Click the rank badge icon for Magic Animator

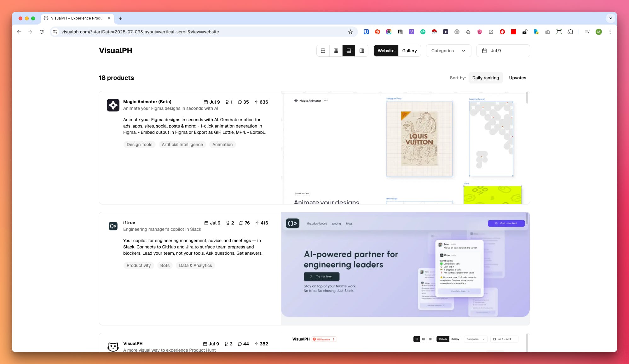coord(227,102)
